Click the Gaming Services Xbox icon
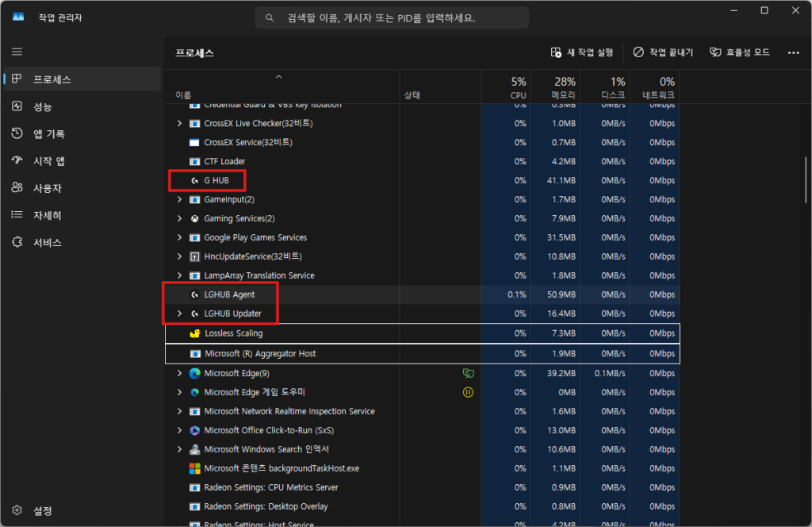 coord(195,219)
